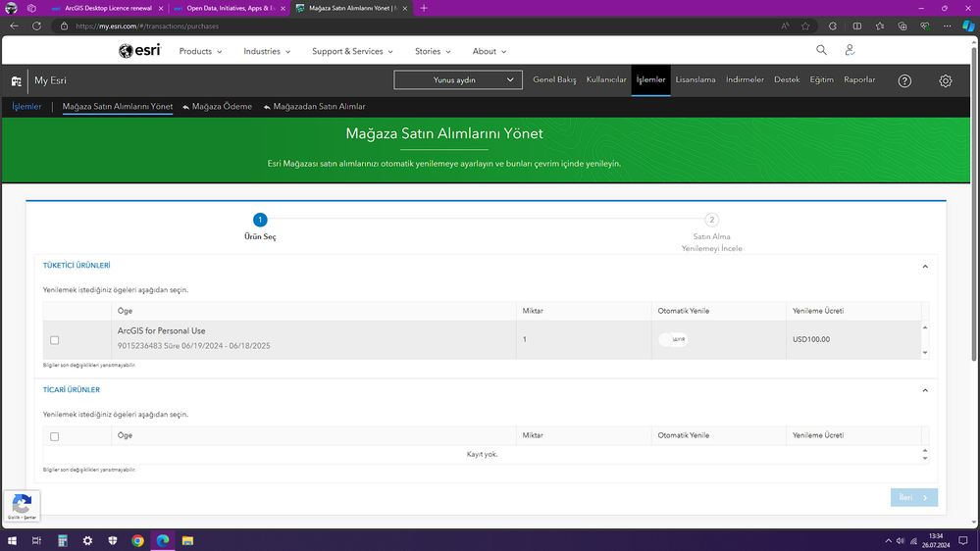980x551 pixels.
Task: Open the Favorites list
Action: click(879, 26)
